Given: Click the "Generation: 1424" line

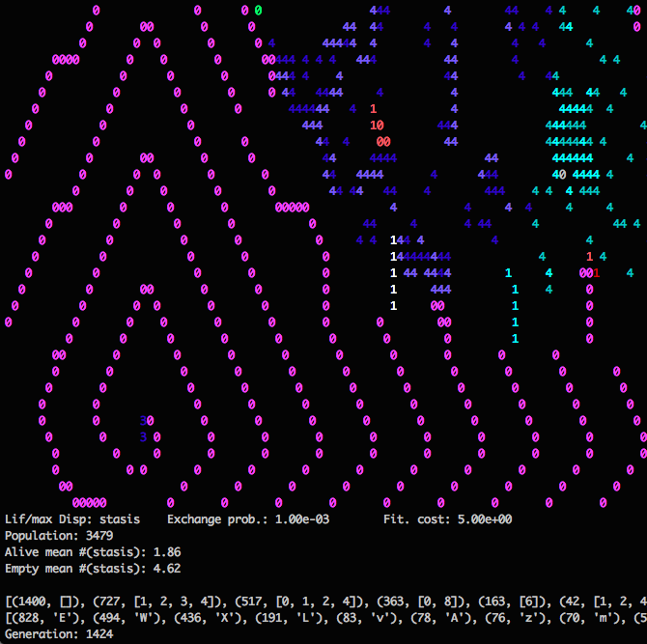Looking at the screenshot, I should tap(59, 633).
